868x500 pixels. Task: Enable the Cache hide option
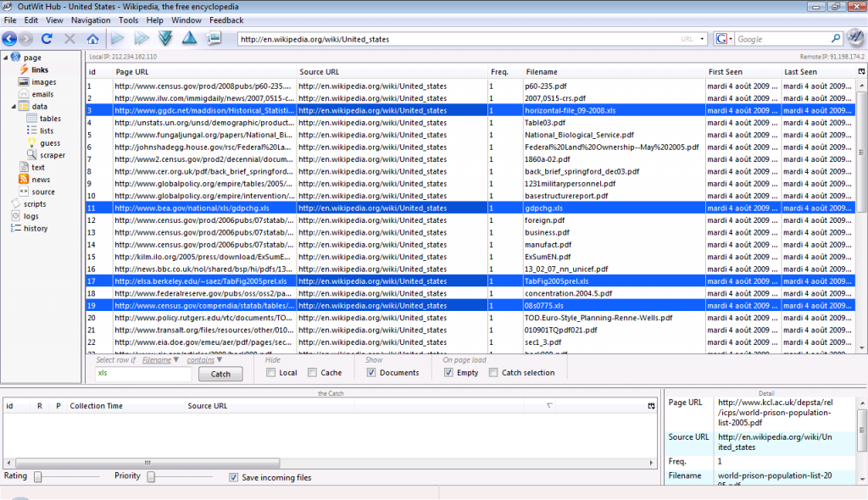[x=311, y=372]
